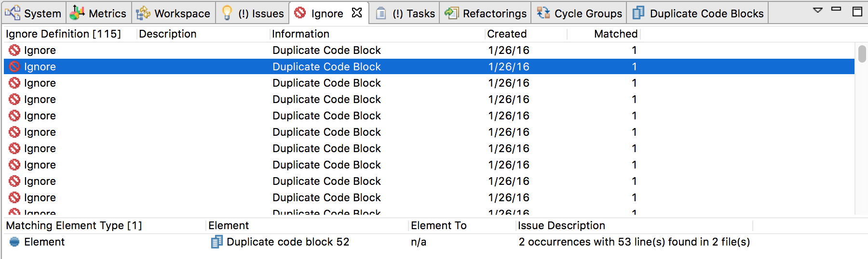Click the Refactorings tab icon
868x259 pixels.
[x=451, y=13]
